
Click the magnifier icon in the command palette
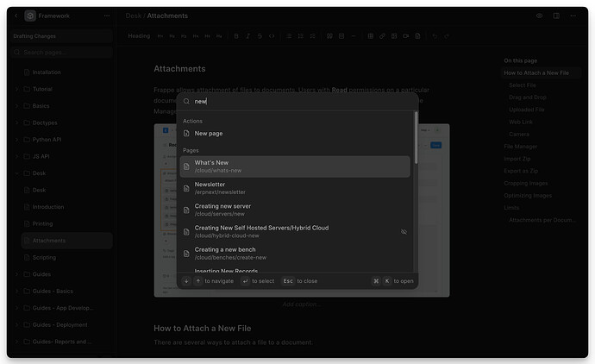[186, 101]
